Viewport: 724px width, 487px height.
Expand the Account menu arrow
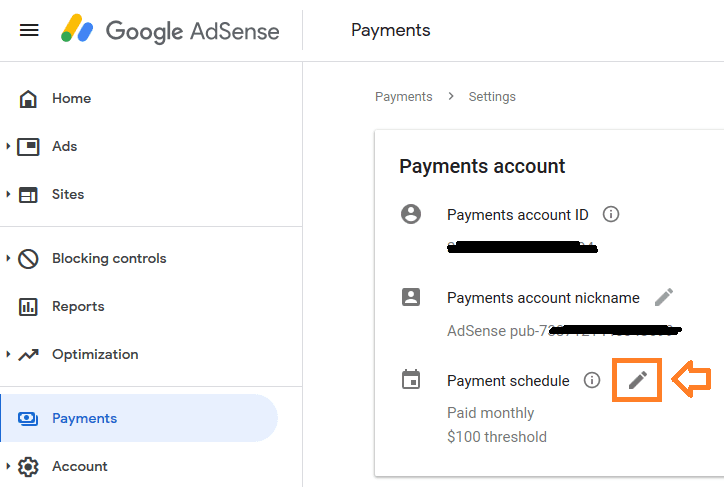point(8,466)
